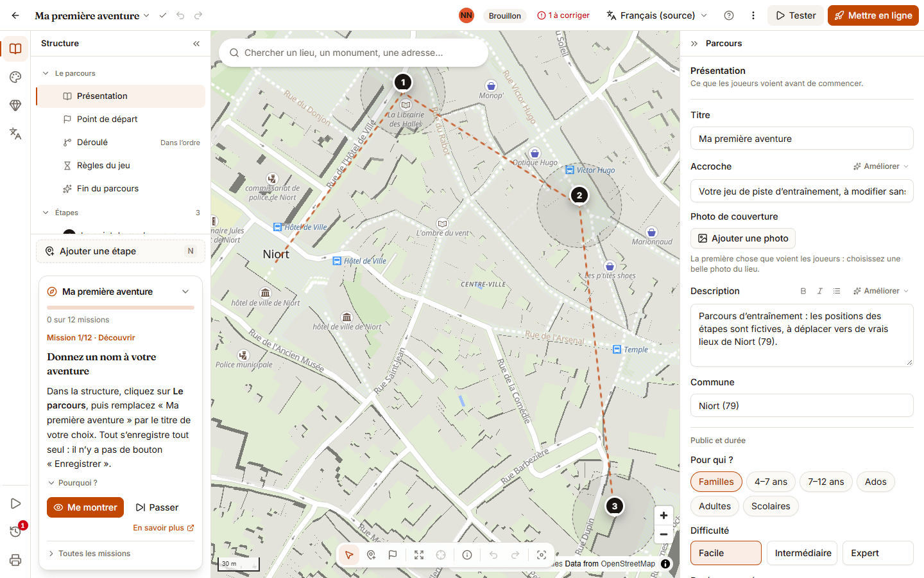
Task: Open the Point de départ item
Action: pyautogui.click(x=121, y=119)
